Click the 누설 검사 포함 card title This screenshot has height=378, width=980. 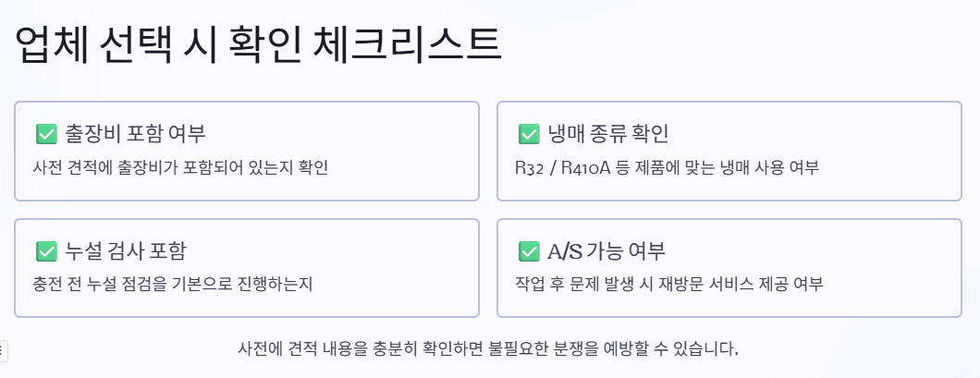click(x=126, y=250)
